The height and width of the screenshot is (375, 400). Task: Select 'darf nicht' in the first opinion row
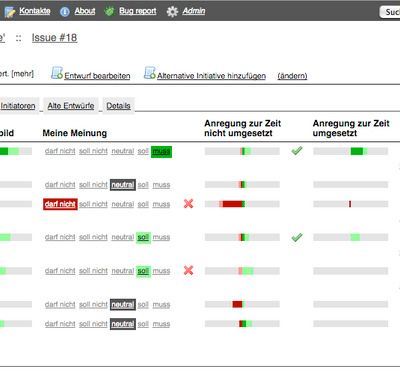click(60, 151)
